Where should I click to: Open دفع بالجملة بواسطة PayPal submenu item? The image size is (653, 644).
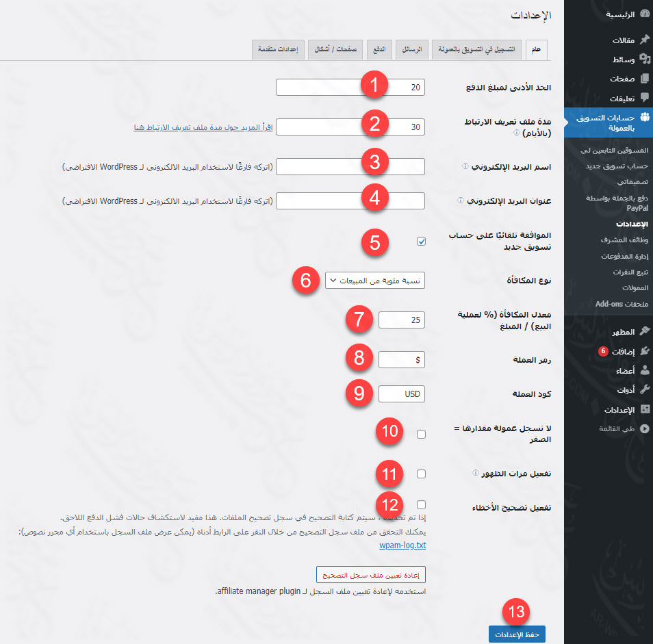point(617,203)
